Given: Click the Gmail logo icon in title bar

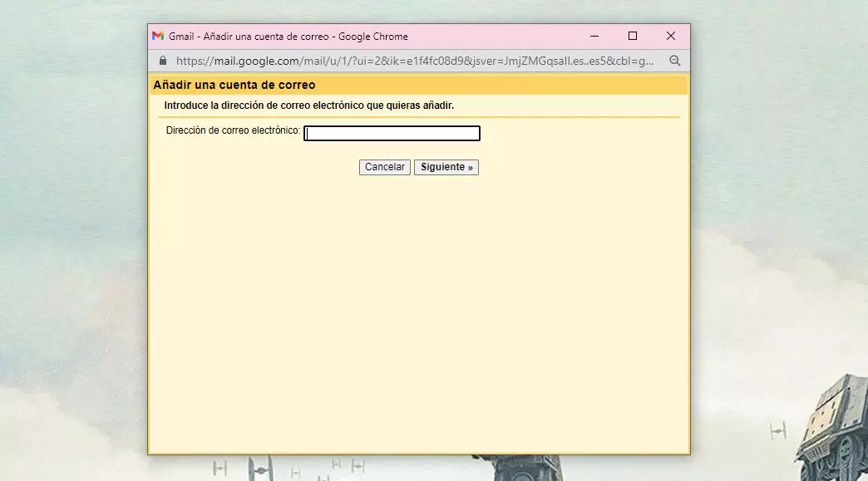Looking at the screenshot, I should (158, 36).
